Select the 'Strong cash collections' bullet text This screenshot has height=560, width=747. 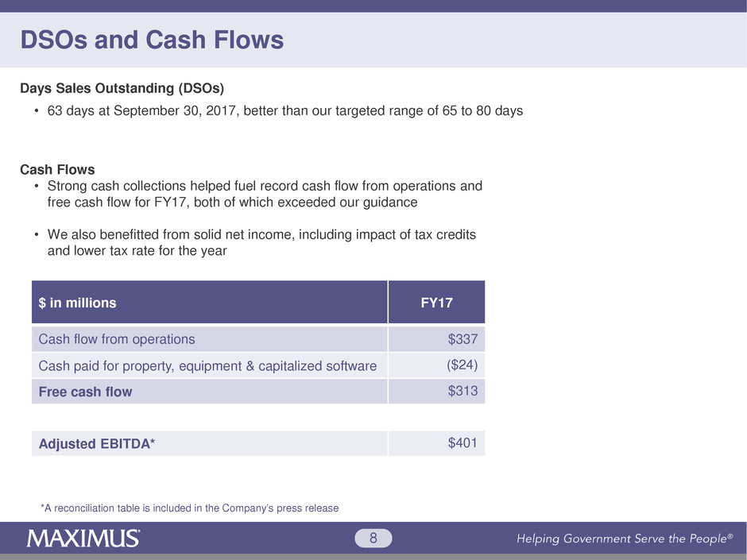click(263, 195)
